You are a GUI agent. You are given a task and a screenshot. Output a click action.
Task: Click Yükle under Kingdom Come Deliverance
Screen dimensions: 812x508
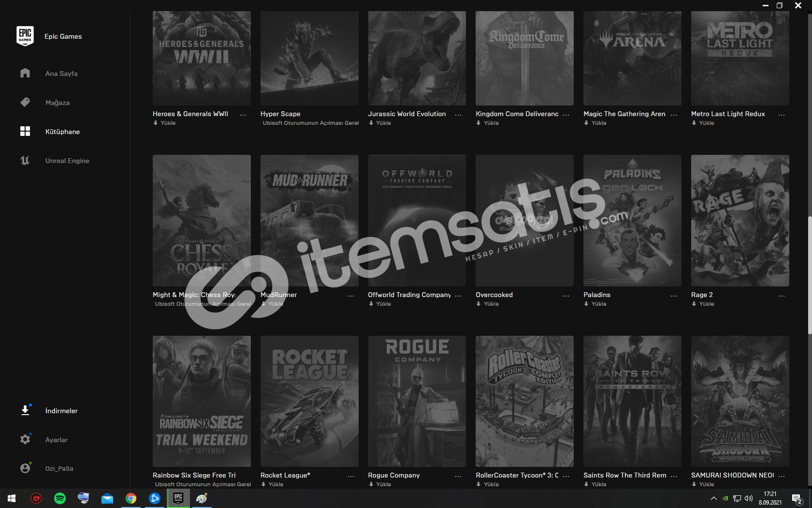pyautogui.click(x=491, y=123)
